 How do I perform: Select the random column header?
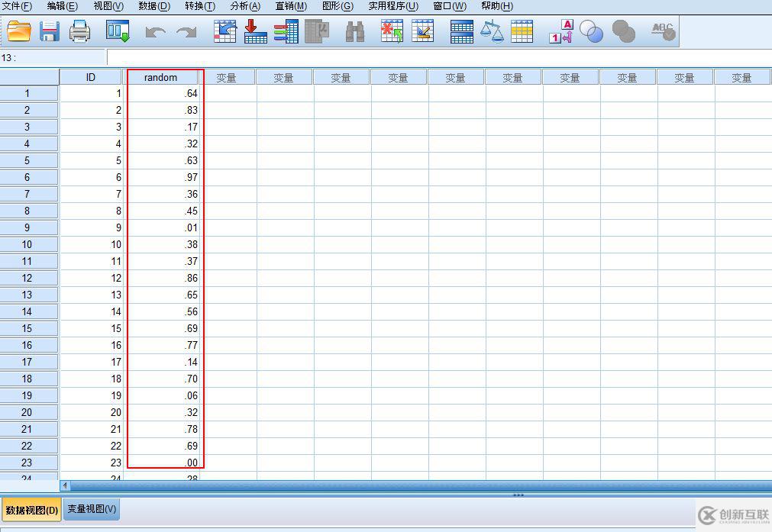[160, 77]
